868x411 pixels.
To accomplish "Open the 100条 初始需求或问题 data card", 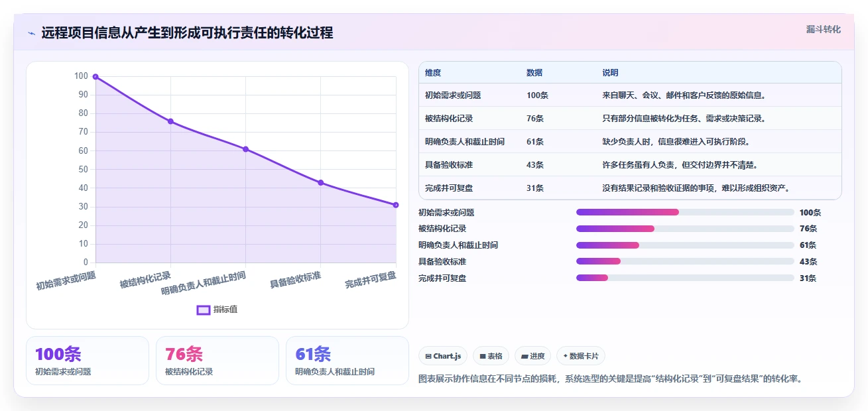I will (88, 361).
